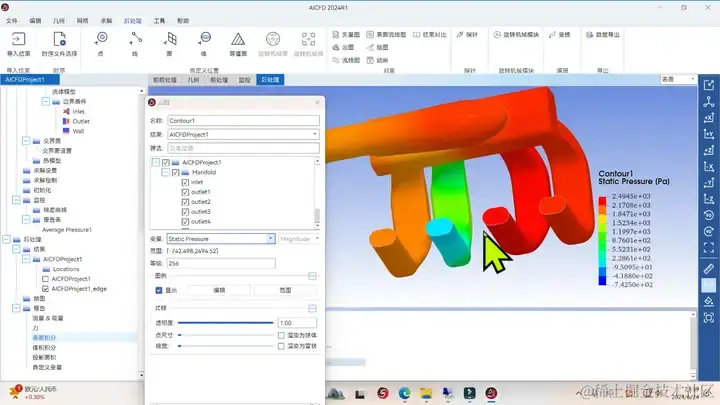Viewport: 720px width, 405px height.
Task: Click the 编辑 legend edit button
Action: (x=219, y=290)
